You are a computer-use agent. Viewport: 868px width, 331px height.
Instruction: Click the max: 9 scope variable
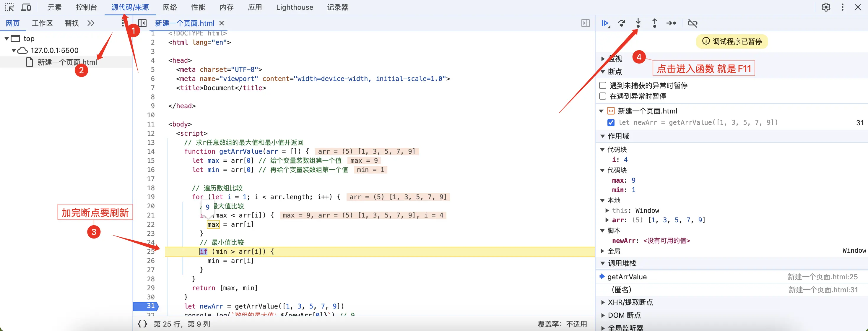[x=623, y=180]
